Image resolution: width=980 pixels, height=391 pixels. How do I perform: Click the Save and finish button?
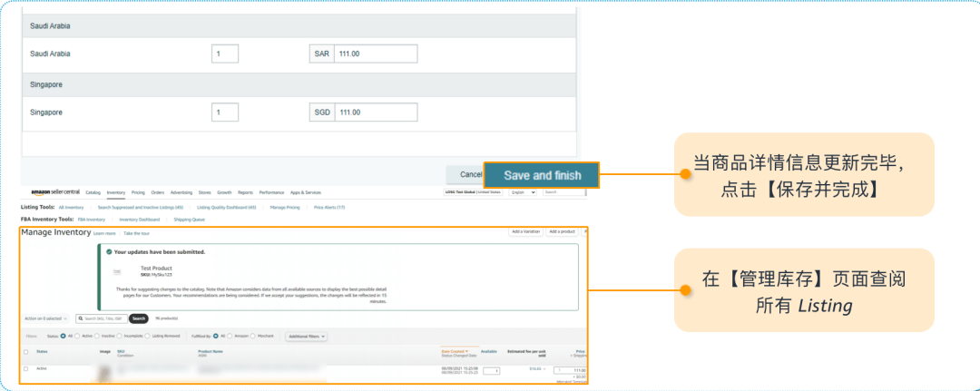tap(541, 175)
